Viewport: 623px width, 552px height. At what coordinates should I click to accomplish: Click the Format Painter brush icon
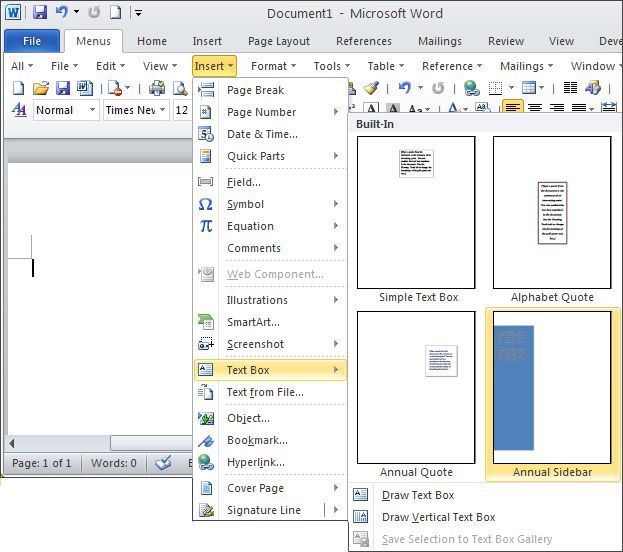tap(371, 88)
